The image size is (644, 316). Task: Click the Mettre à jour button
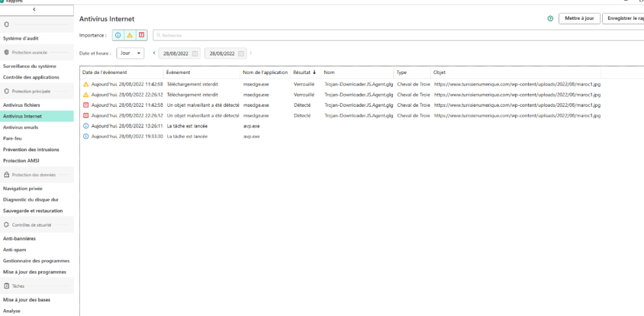point(580,19)
